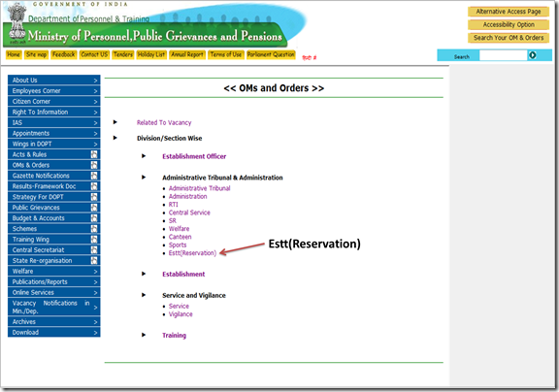559x392 pixels.
Task: Open the Annual Report menu item
Action: pos(187,54)
